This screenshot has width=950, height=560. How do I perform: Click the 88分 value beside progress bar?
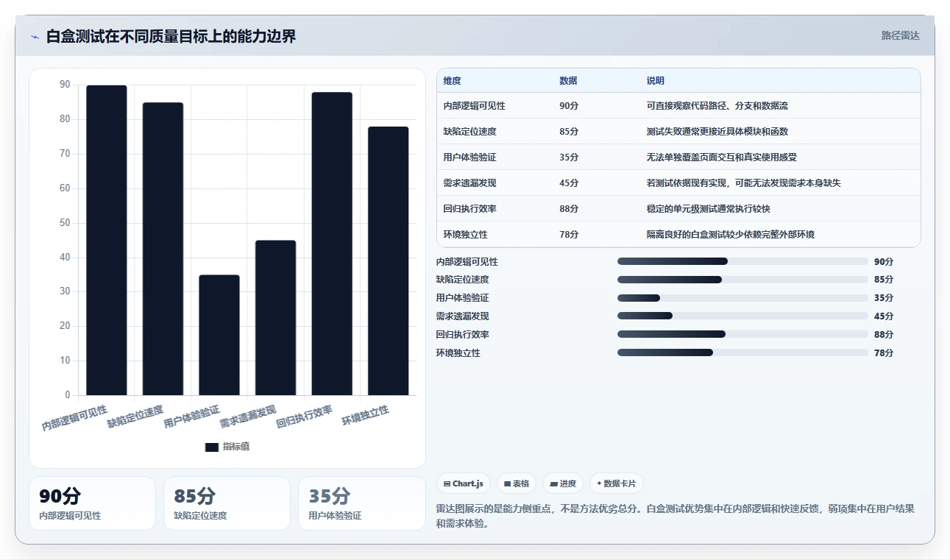coord(884,335)
